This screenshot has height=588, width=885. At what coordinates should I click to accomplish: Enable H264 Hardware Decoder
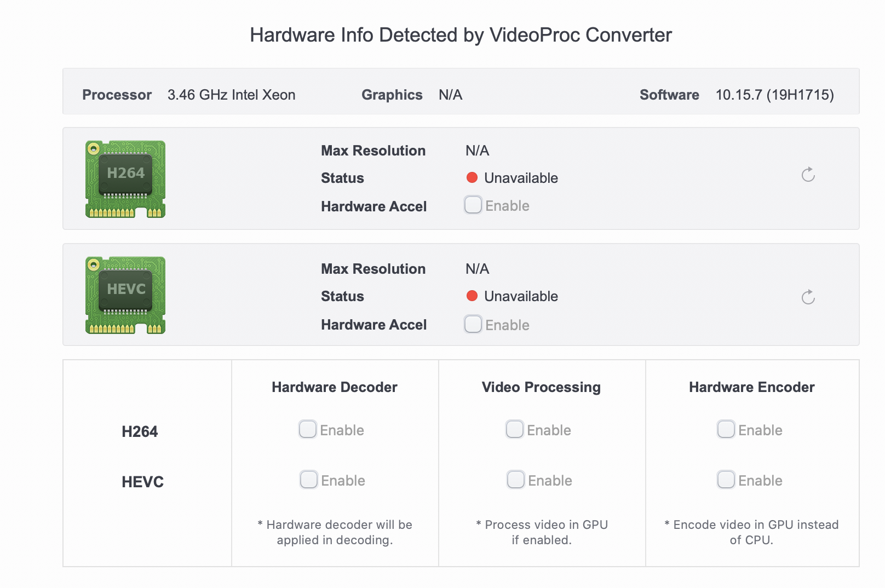click(x=308, y=429)
